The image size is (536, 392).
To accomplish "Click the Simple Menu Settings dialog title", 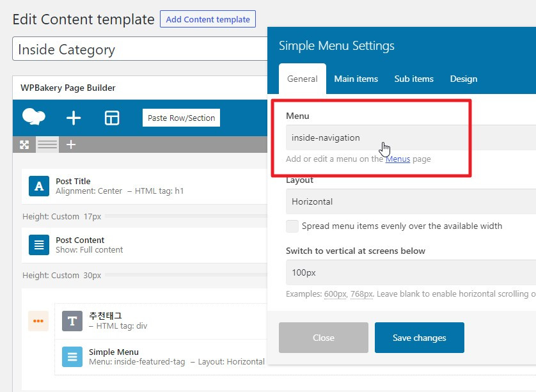I will 336,46.
